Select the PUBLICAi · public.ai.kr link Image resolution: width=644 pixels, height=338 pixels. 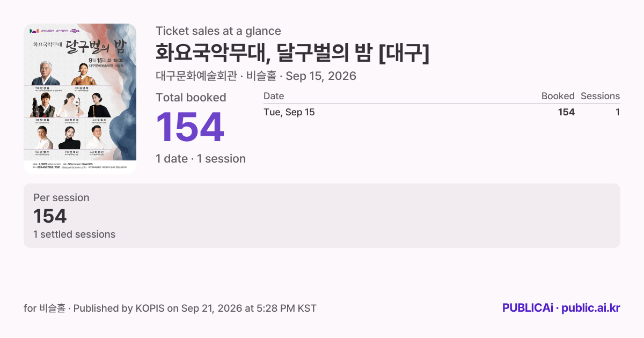tap(561, 308)
